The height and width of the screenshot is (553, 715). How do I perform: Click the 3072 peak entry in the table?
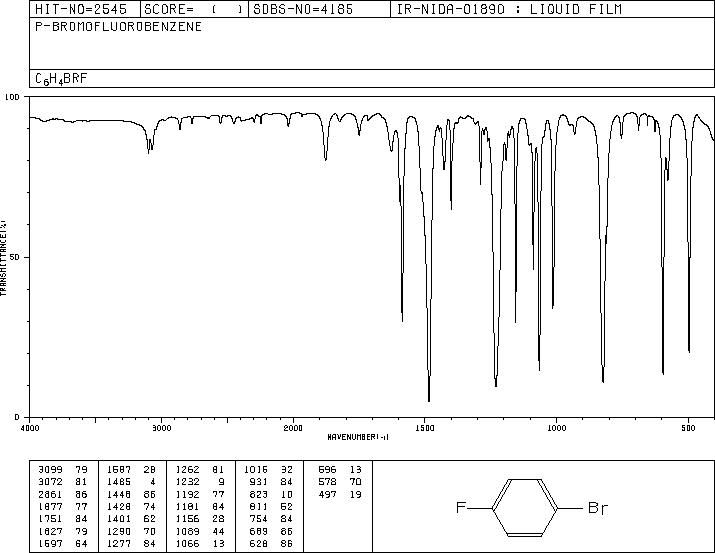point(62,482)
